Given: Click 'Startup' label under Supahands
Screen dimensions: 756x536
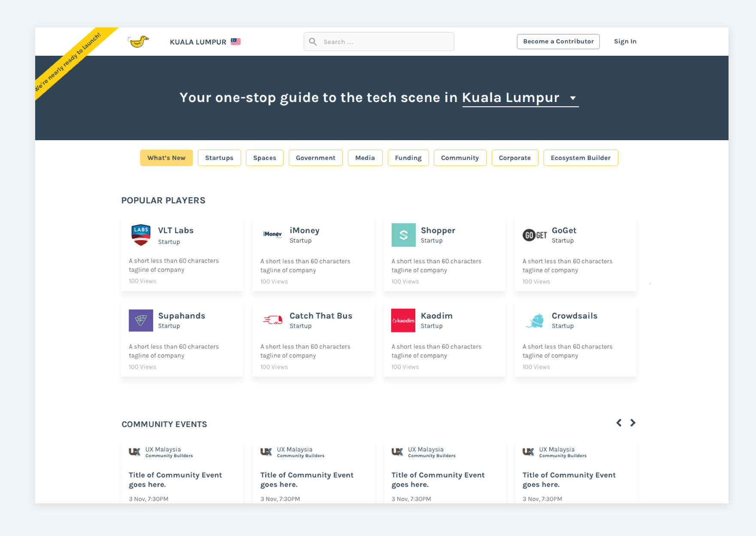Looking at the screenshot, I should 169,326.
